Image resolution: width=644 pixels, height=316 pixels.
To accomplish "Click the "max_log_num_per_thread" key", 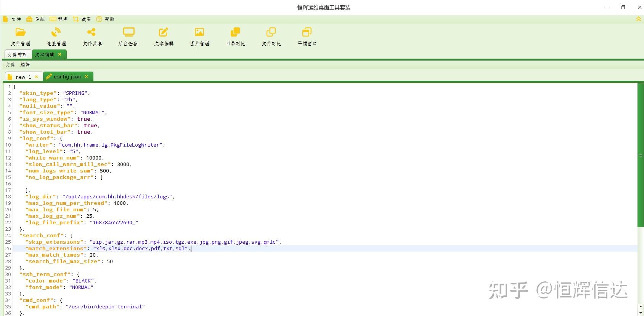I will (x=67, y=203).
